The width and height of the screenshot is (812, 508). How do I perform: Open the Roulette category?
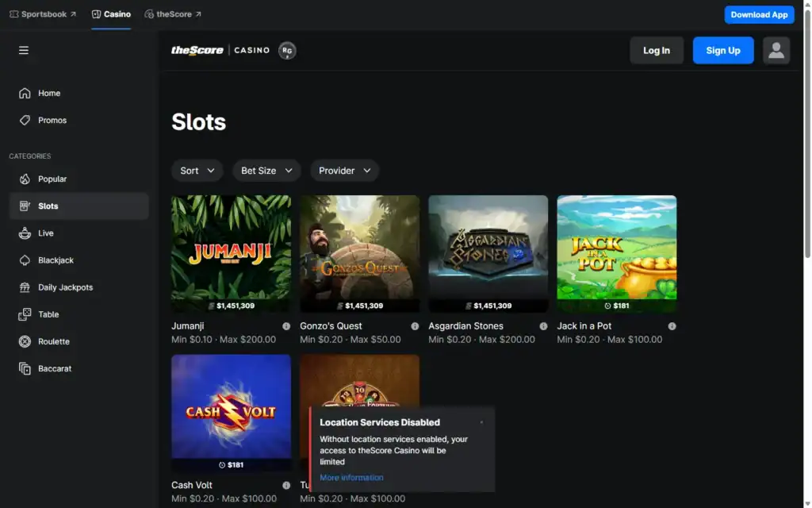(x=79, y=341)
